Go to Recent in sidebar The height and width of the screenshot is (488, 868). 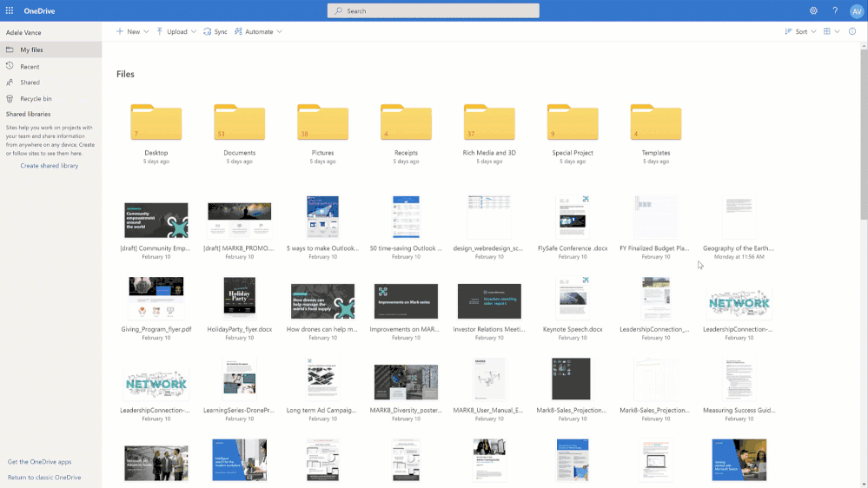(x=30, y=66)
